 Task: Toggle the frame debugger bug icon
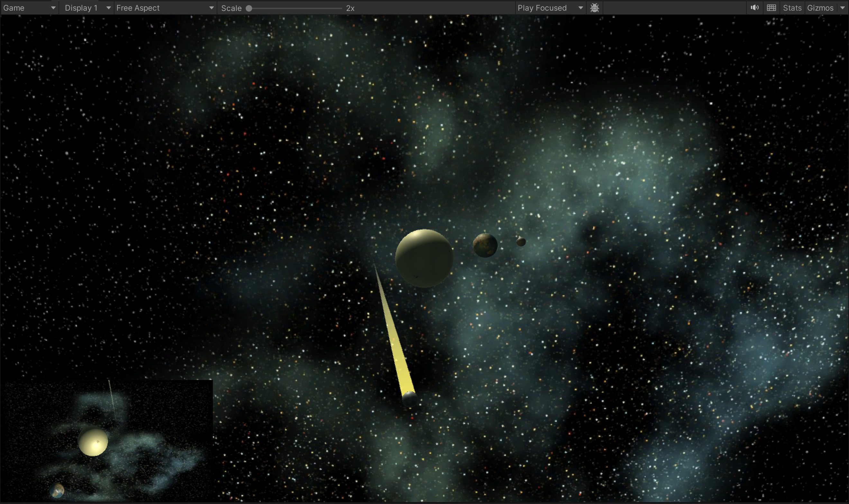click(595, 8)
